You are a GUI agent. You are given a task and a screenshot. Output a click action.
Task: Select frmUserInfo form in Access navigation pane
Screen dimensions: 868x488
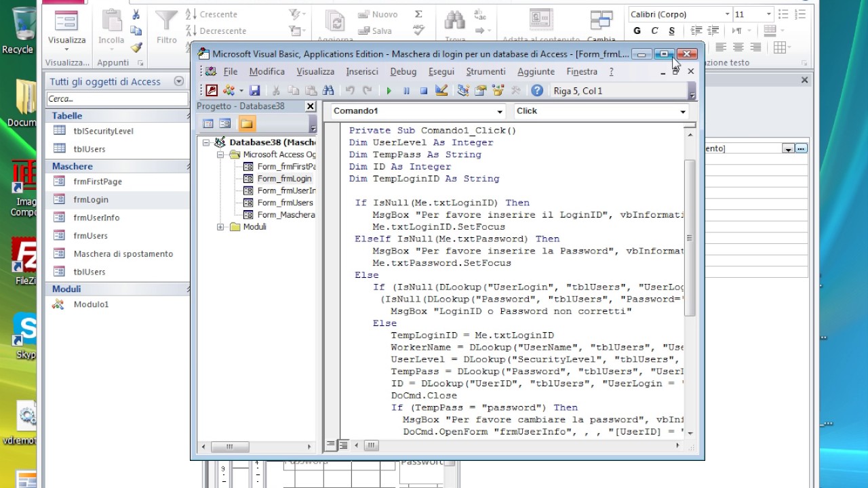coord(96,218)
